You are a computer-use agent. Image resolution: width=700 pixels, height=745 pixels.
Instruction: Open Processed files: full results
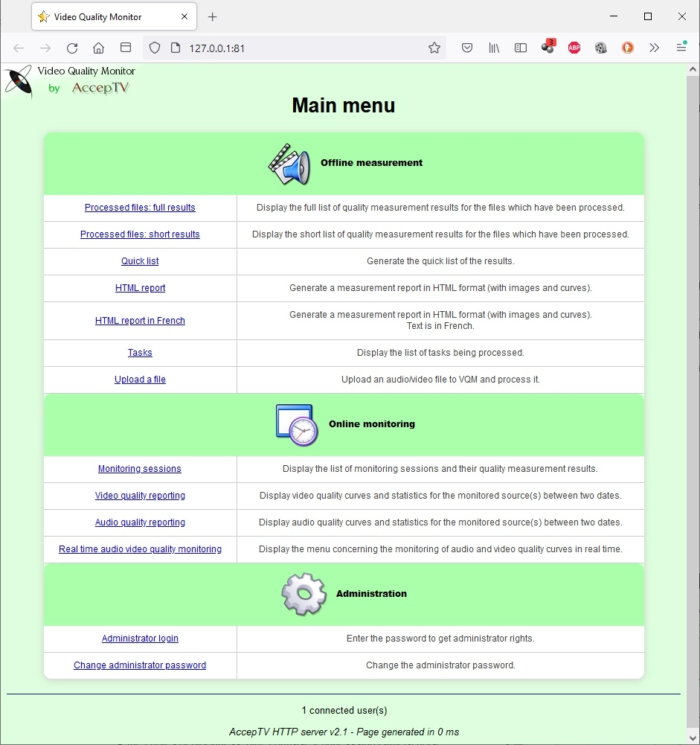tap(140, 208)
